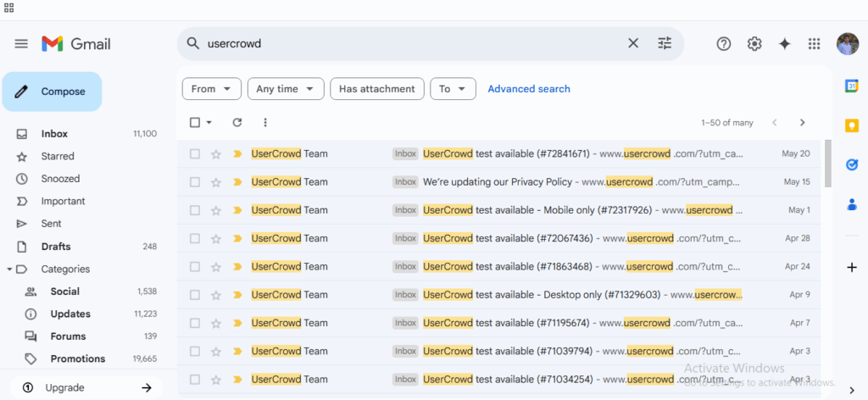Go to the Inbox folder
Screen dimensions: 868x400
click(54, 134)
